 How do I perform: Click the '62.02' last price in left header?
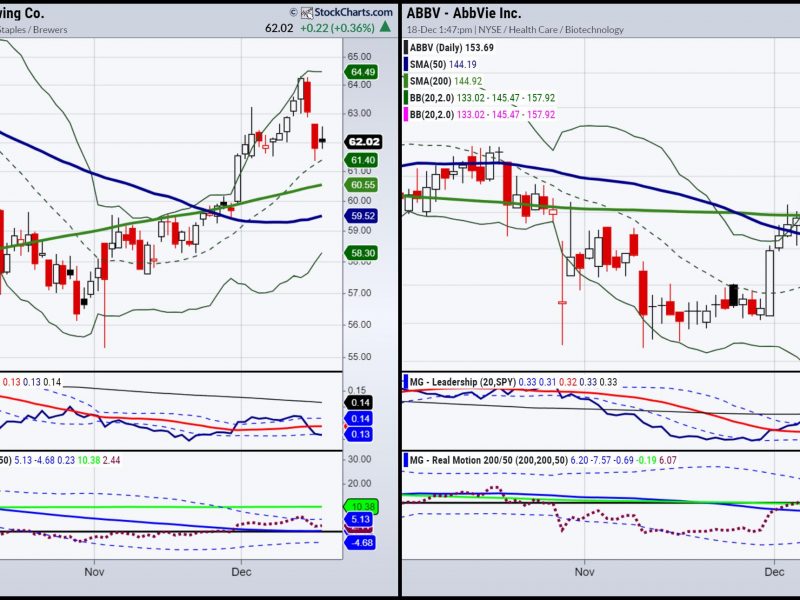[x=279, y=28]
